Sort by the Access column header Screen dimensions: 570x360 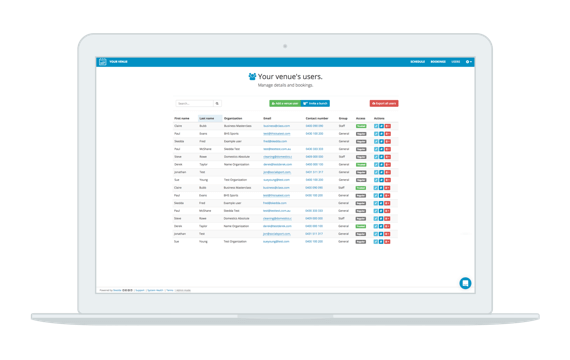[x=361, y=119]
